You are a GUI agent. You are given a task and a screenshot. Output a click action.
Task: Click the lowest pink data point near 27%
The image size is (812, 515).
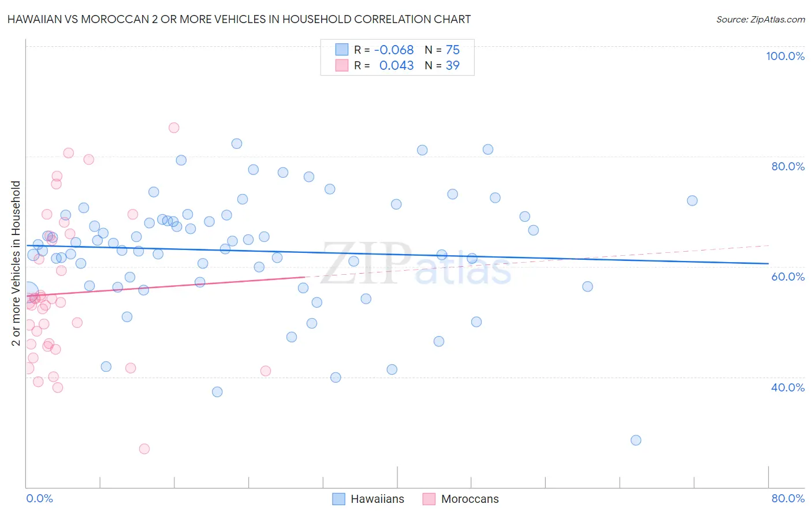144,449
